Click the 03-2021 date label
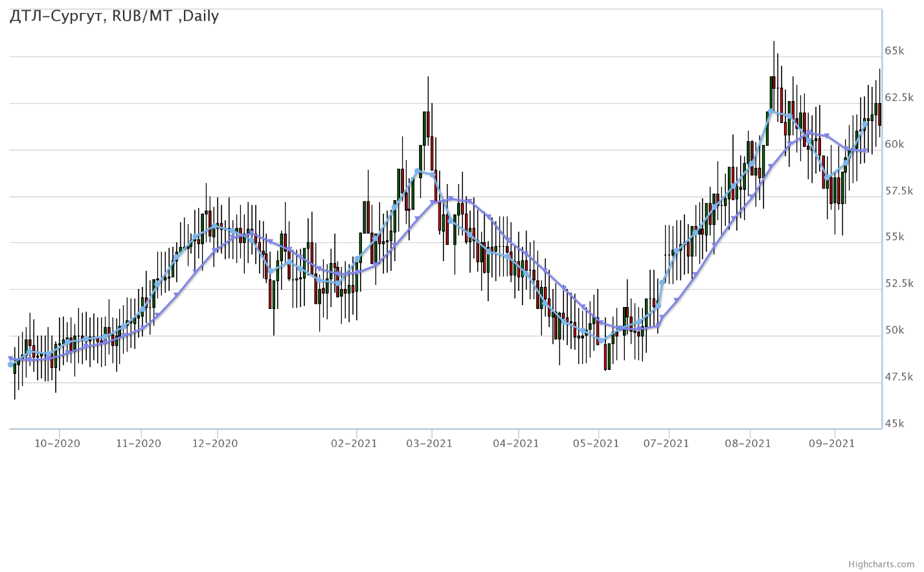924x572 pixels. [429, 444]
